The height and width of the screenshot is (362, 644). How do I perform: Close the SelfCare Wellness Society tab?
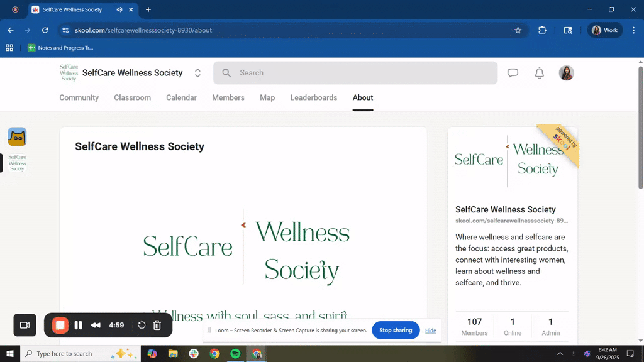131,9
